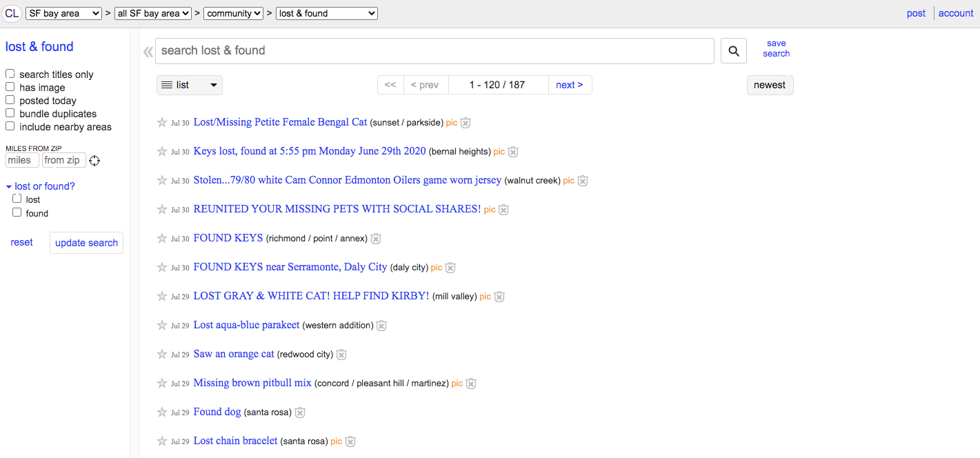Hide the FOUND KEYS richmond posting
This screenshot has width=980, height=458.
pyautogui.click(x=376, y=239)
